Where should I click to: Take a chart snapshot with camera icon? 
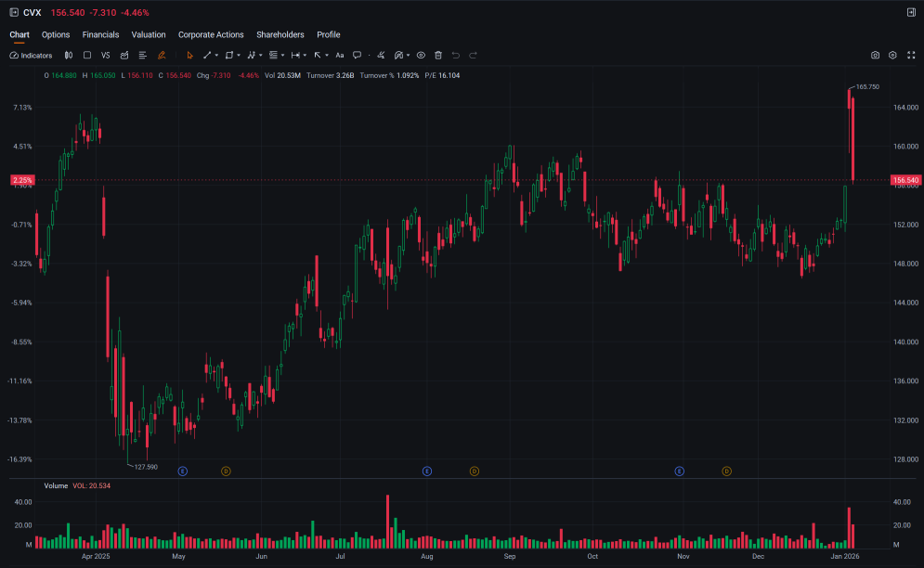[875, 56]
